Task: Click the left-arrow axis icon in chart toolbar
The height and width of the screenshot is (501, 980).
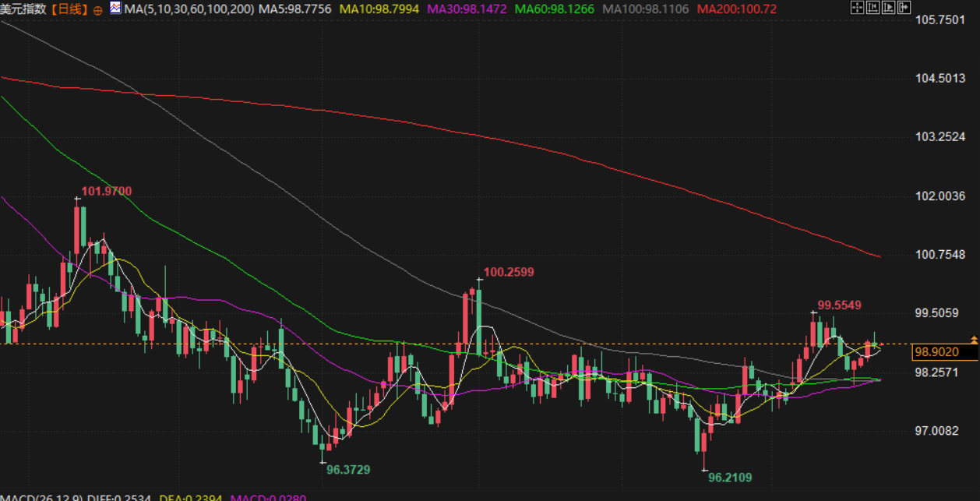Action: (872, 8)
